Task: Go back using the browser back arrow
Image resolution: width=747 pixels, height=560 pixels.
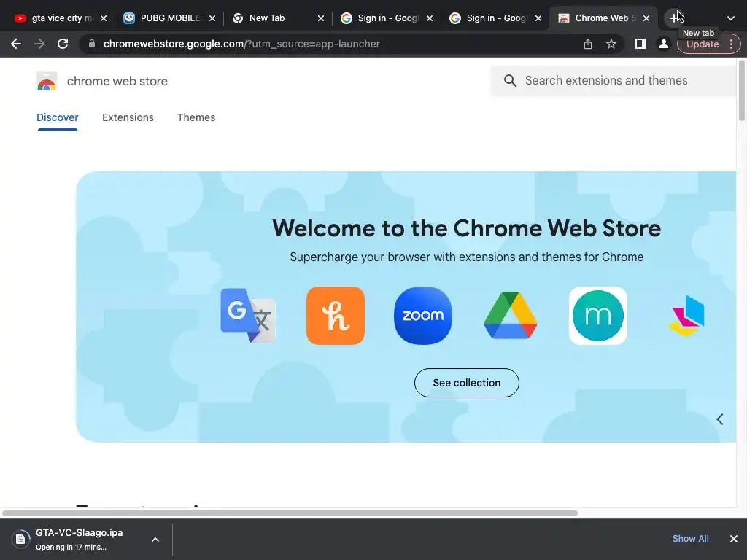Action: click(x=16, y=44)
